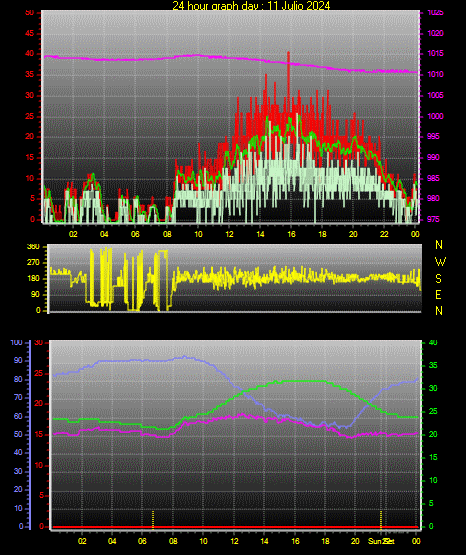The image size is (466, 555).
Task: Click the sunrise dotted yellow marker
Action: coord(153,520)
